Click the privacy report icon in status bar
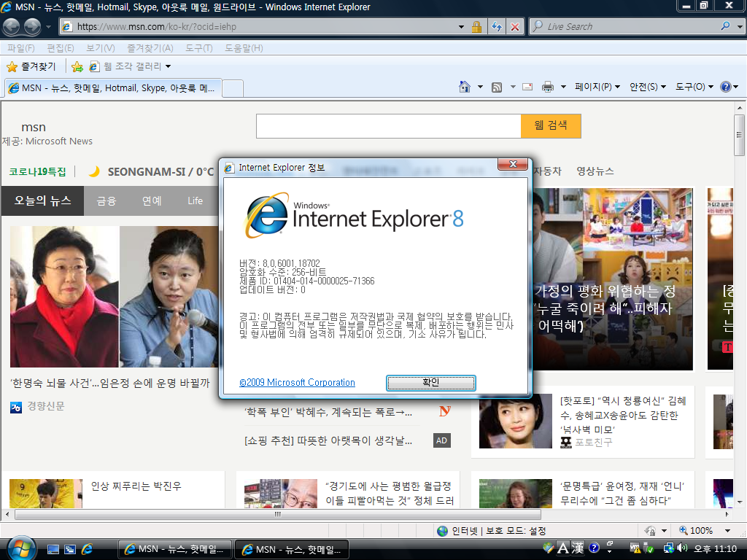The width and height of the screenshot is (747, 560). click(649, 531)
